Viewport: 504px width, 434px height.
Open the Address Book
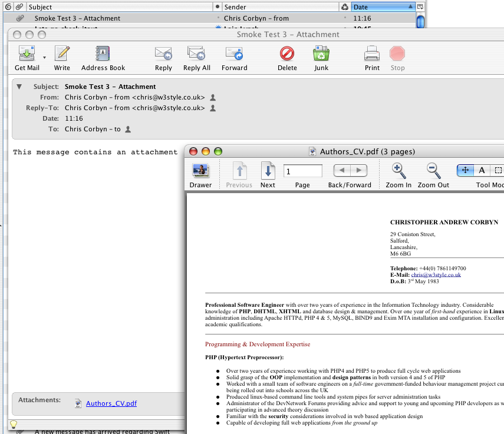click(103, 54)
